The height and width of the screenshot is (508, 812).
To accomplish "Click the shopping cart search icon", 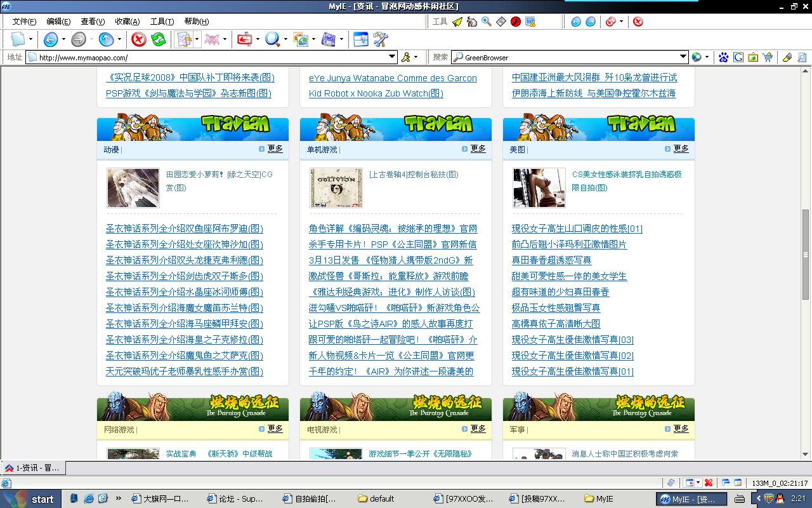I will (x=768, y=57).
